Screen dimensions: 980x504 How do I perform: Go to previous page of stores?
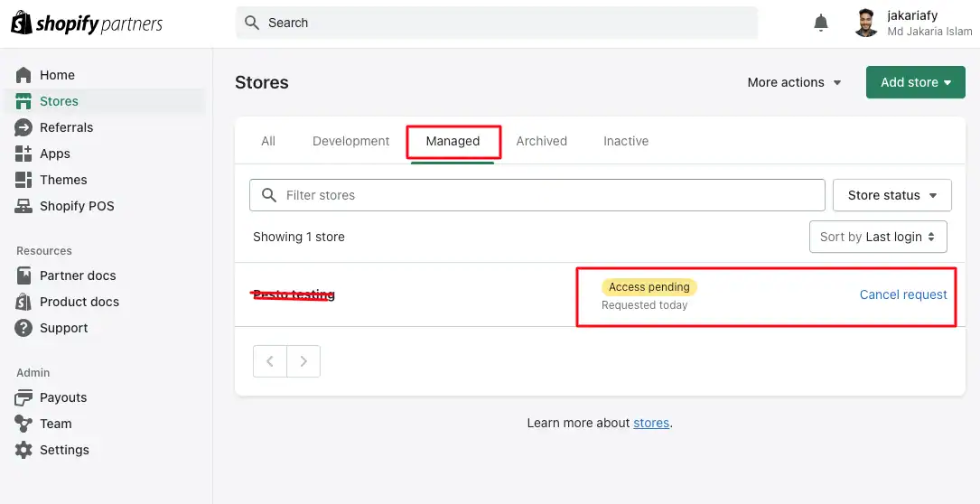point(270,361)
